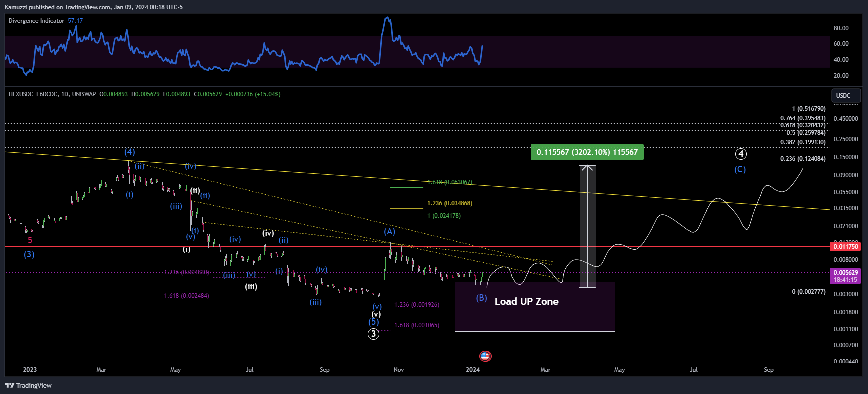Click the 1.236 (0.001926) label
Image resolution: width=868 pixels, height=394 pixels.
click(417, 305)
